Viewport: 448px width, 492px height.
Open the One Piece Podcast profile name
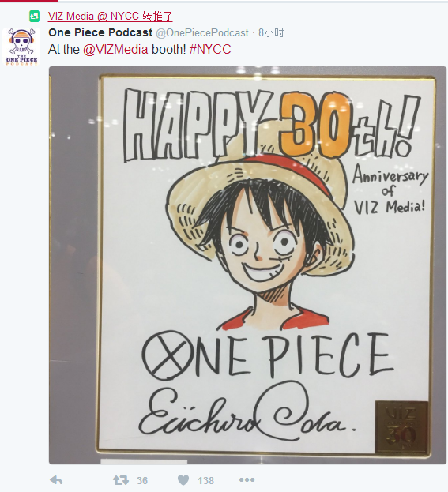click(x=100, y=32)
